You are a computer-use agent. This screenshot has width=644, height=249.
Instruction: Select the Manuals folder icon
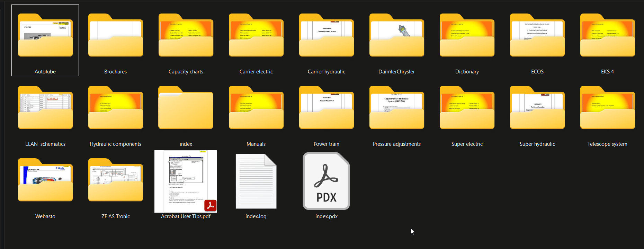point(256,107)
